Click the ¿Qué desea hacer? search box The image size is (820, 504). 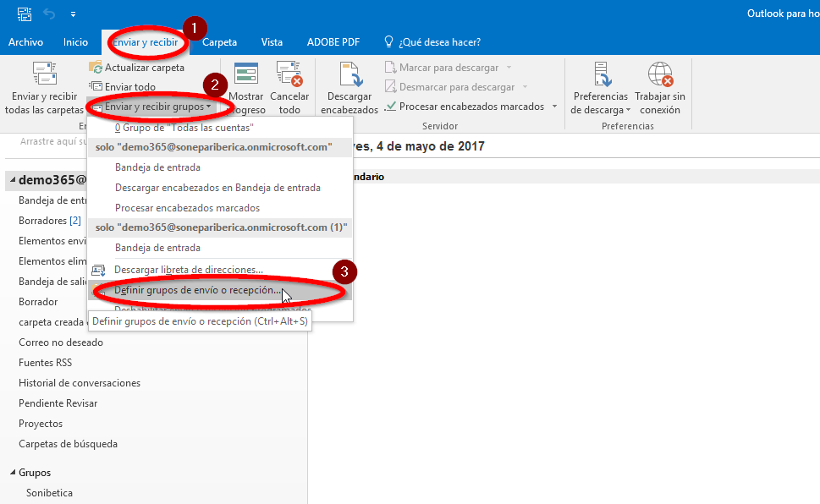click(x=440, y=42)
